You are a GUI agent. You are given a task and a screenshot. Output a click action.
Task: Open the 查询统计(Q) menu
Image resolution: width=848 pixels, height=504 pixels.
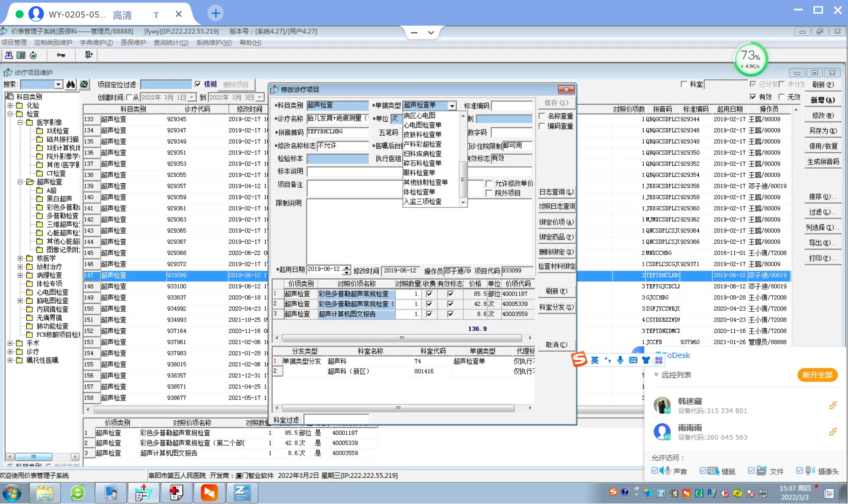(x=171, y=43)
